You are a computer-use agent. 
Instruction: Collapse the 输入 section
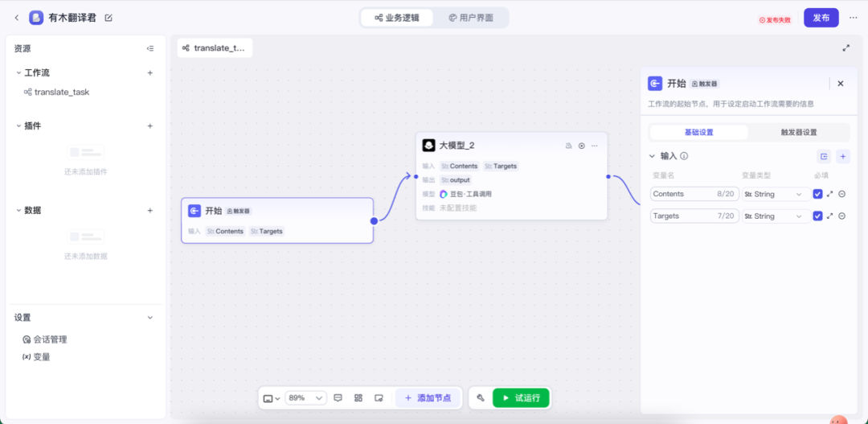652,156
